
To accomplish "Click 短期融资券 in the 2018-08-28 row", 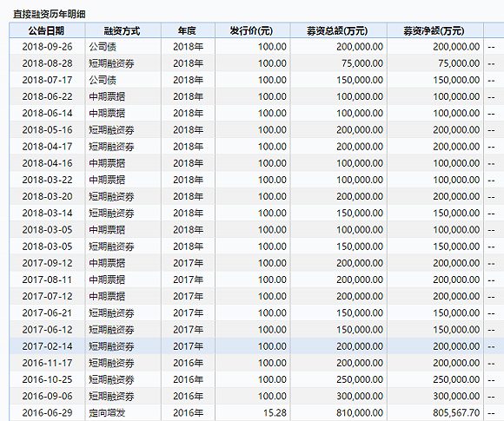I will point(111,63).
